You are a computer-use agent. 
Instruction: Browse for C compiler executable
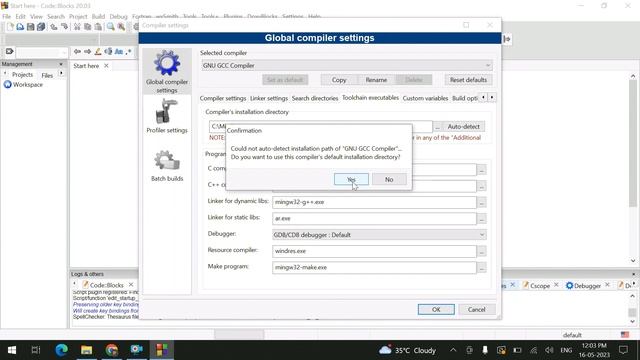pos(482,170)
